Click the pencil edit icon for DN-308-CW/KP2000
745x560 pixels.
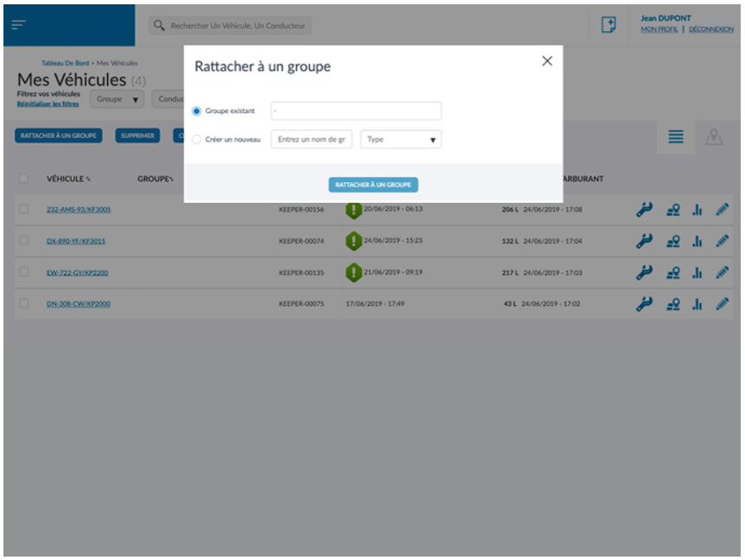coord(722,304)
